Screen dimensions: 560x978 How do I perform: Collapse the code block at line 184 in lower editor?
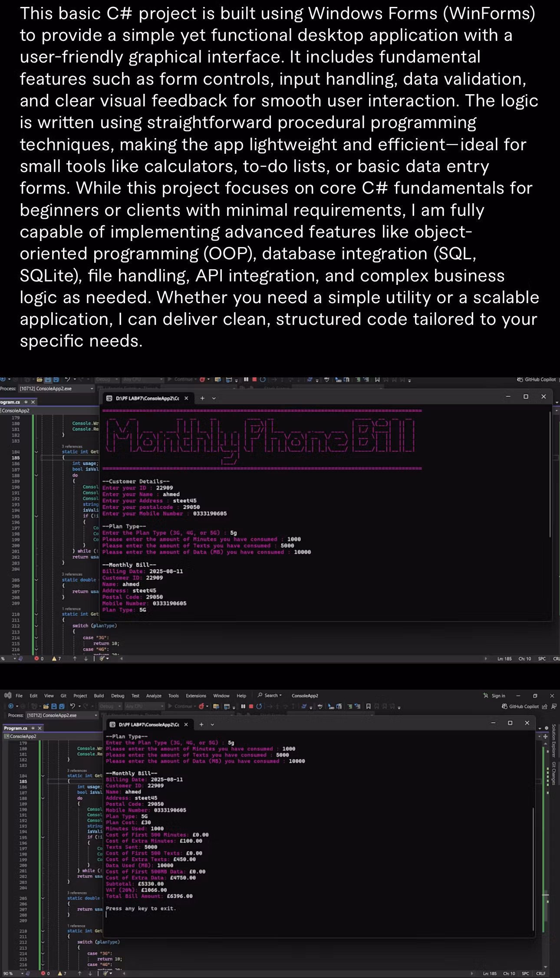43,775
